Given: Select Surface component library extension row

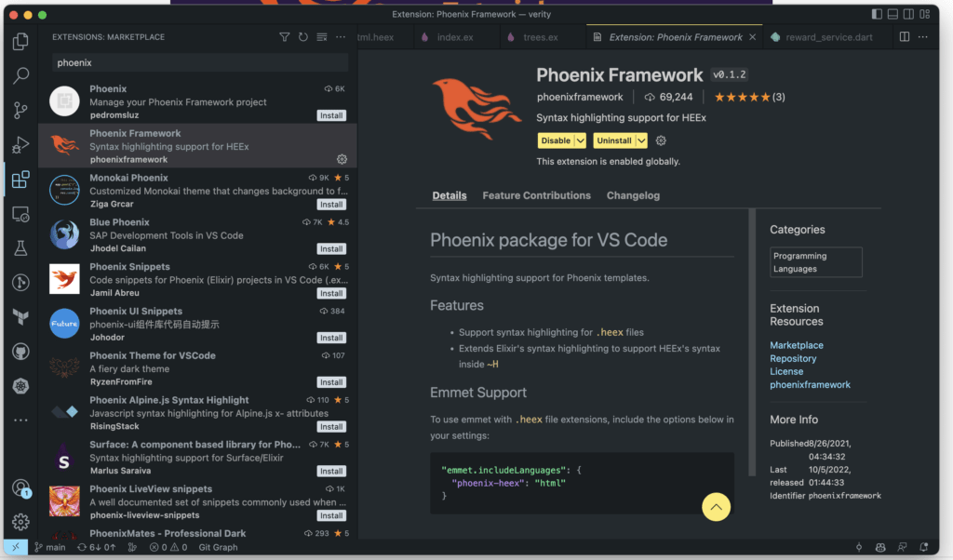Looking at the screenshot, I should 197,458.
